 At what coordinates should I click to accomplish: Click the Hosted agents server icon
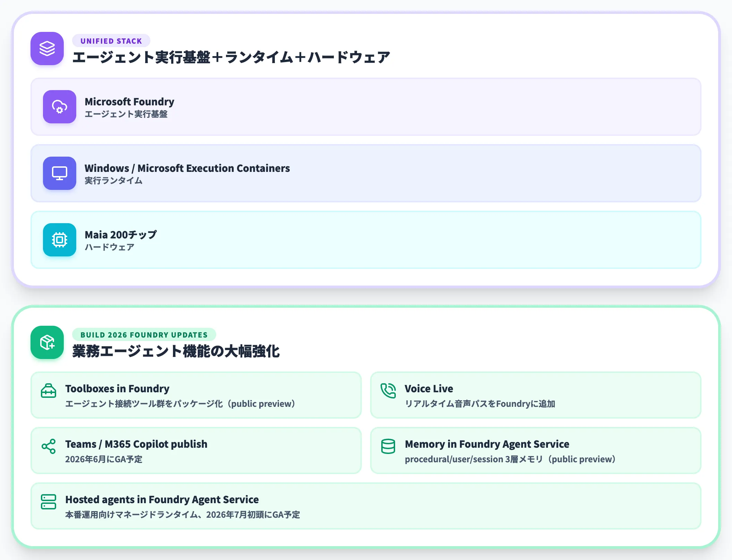pos(49,502)
